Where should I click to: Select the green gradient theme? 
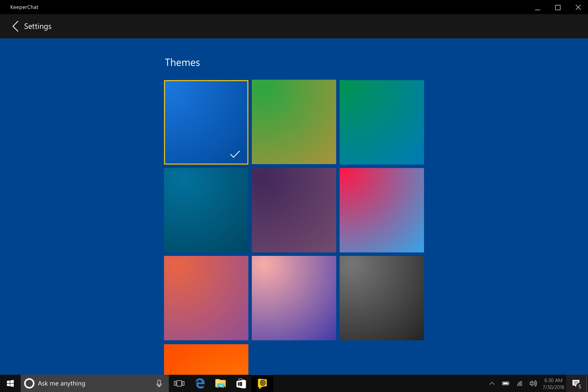(x=294, y=122)
